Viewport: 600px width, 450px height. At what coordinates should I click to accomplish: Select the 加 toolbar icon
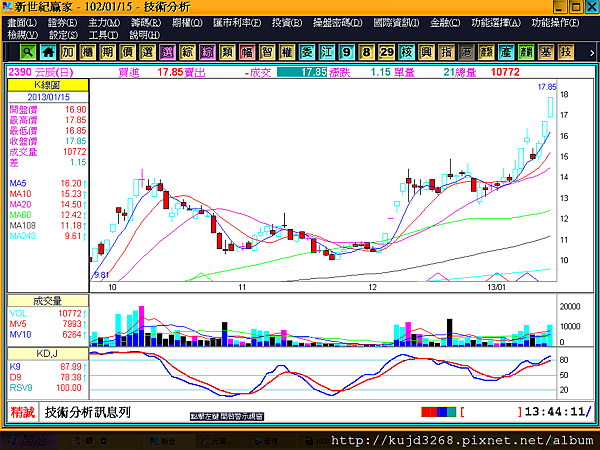68,52
